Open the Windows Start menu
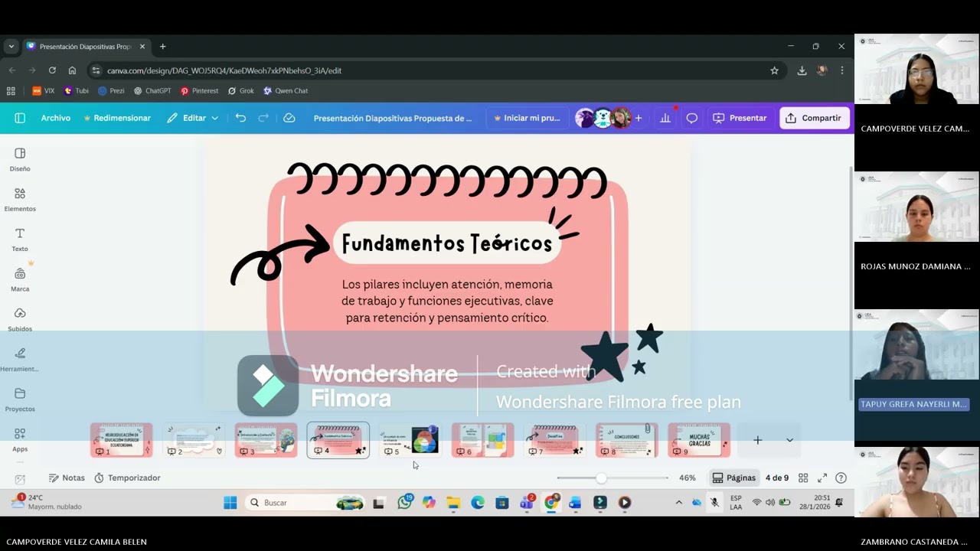Screen dimensions: 980x551 [x=230, y=503]
